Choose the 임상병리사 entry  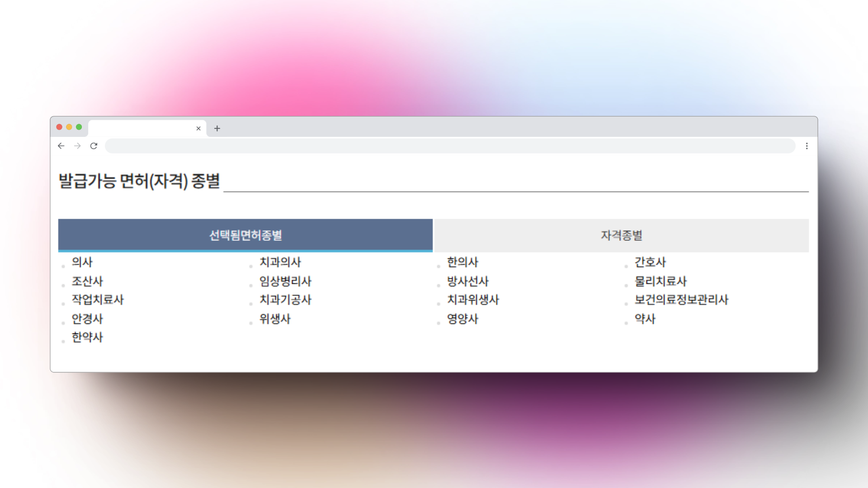(285, 281)
